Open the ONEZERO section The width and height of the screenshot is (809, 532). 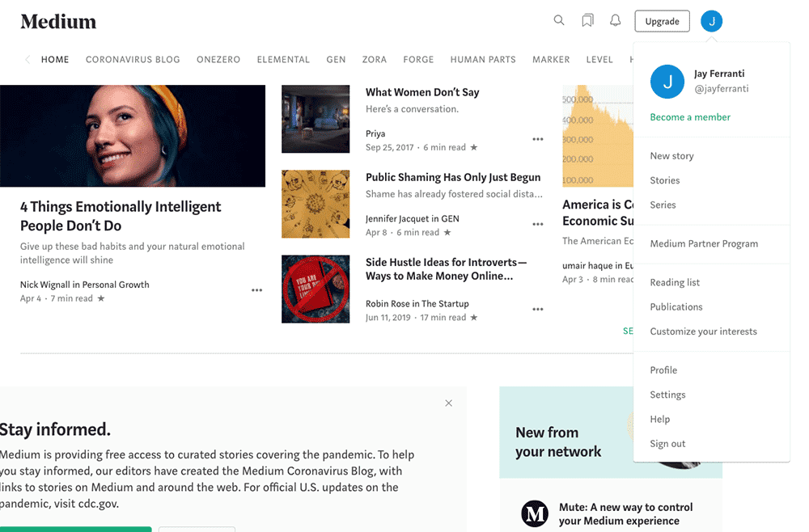tap(218, 59)
